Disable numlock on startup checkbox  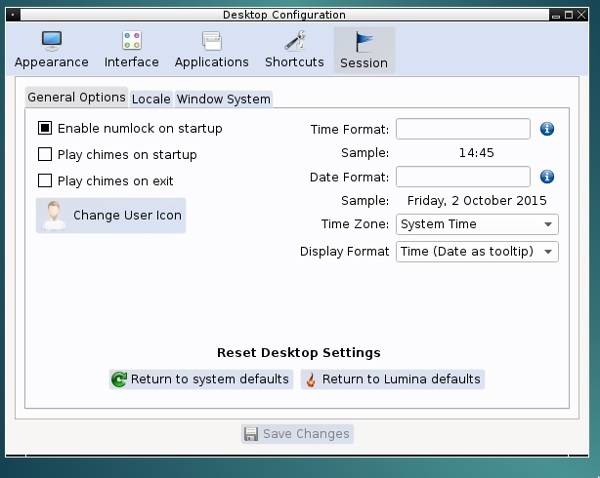[45, 129]
